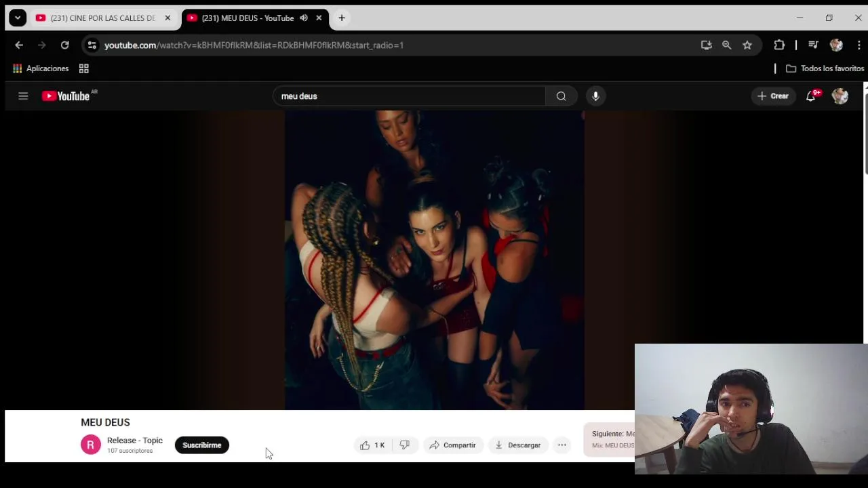Image resolution: width=868 pixels, height=488 pixels.
Task: Open the tab search dropdown arrow
Action: [x=18, y=18]
